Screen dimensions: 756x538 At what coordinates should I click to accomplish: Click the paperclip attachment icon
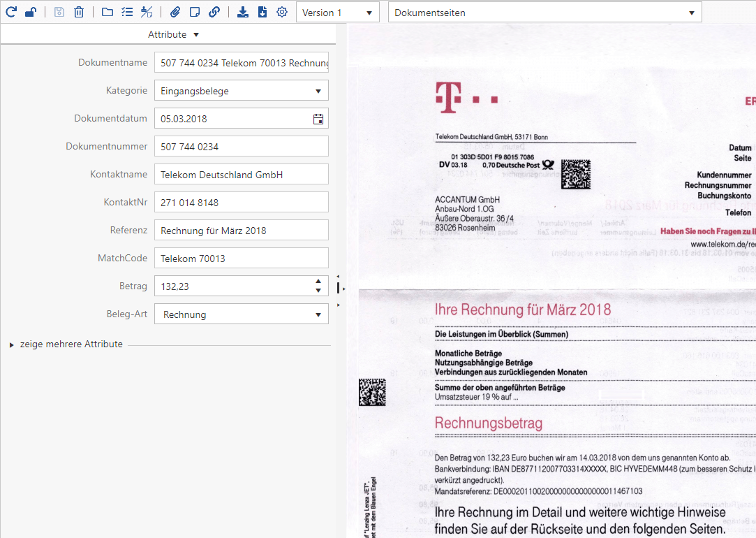175,12
